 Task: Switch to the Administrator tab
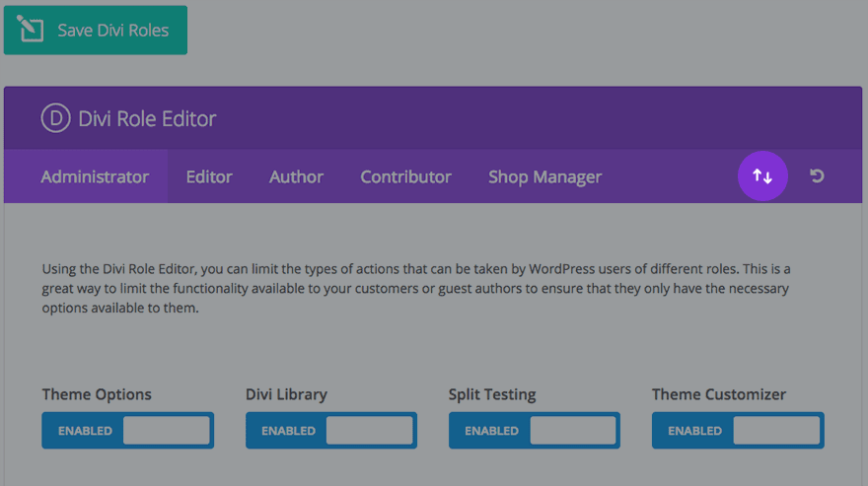point(95,177)
